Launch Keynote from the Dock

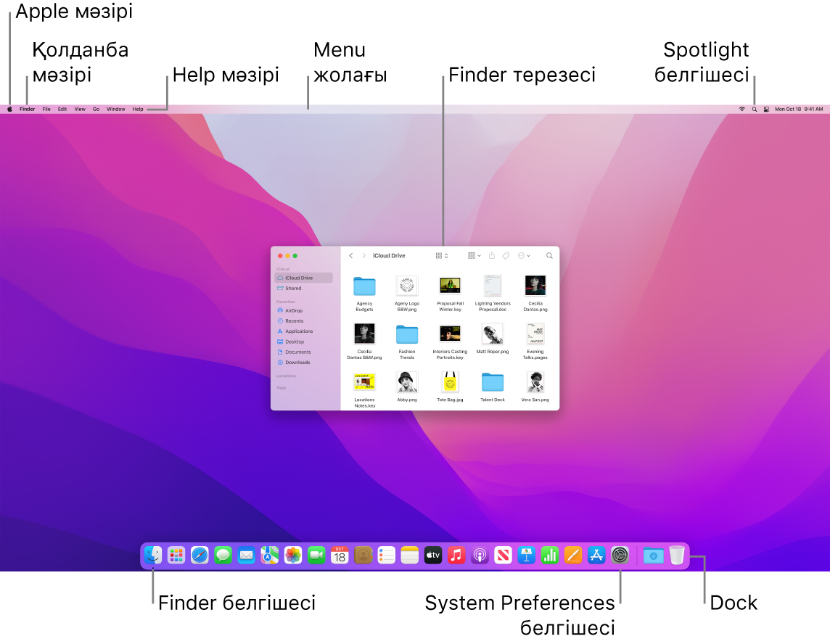(x=526, y=555)
